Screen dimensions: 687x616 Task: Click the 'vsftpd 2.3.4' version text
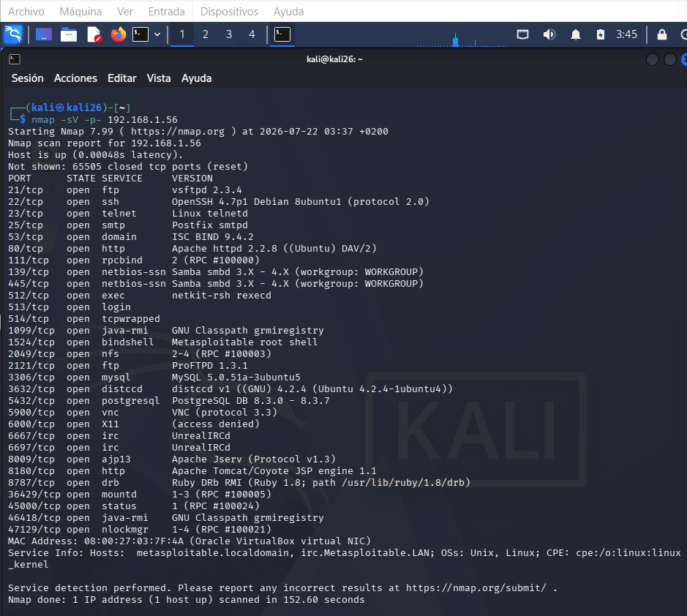click(207, 190)
